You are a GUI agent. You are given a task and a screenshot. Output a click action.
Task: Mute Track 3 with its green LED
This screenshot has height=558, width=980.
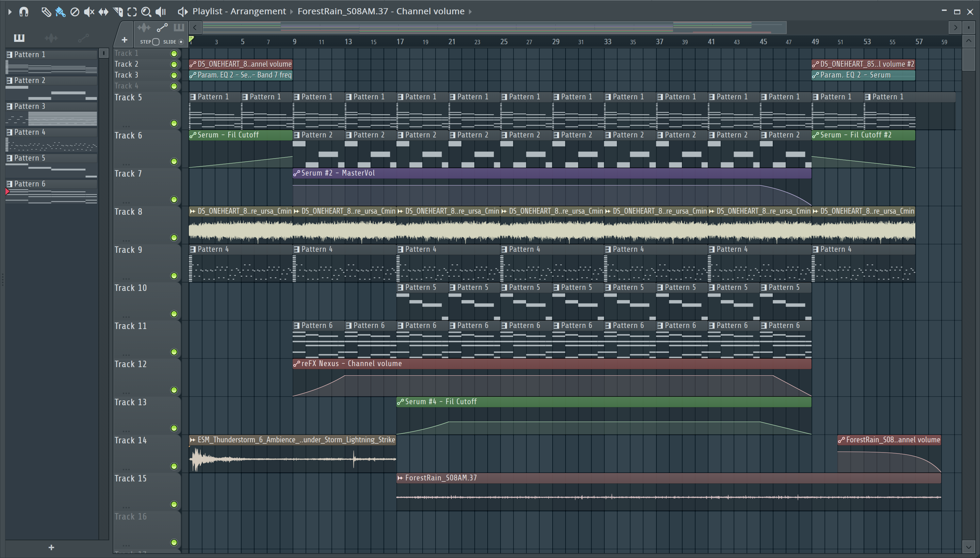(174, 75)
